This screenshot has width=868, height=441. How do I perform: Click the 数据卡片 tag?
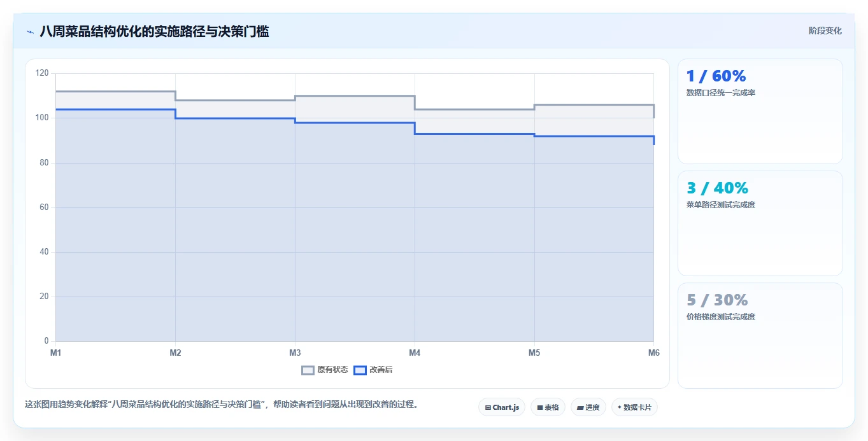634,407
